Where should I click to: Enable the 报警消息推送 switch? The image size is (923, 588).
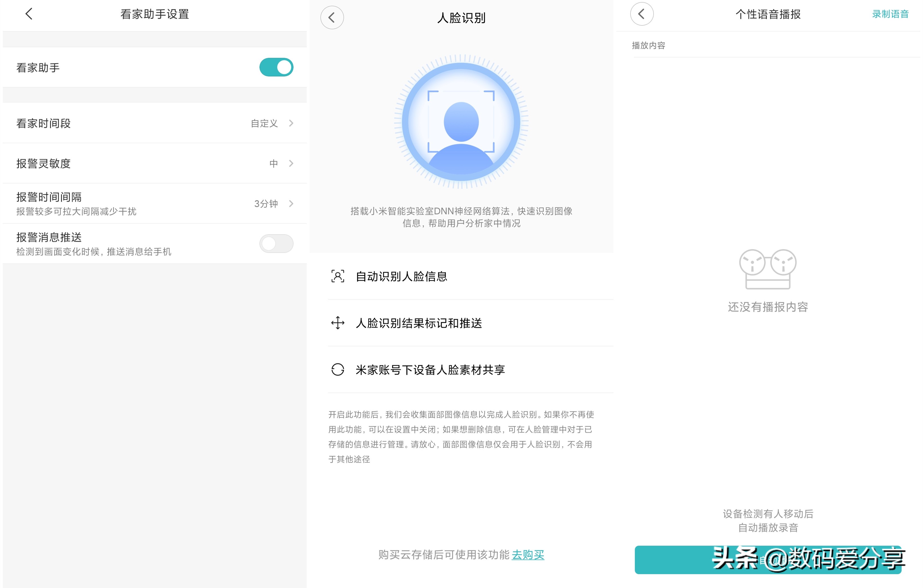coord(276,243)
